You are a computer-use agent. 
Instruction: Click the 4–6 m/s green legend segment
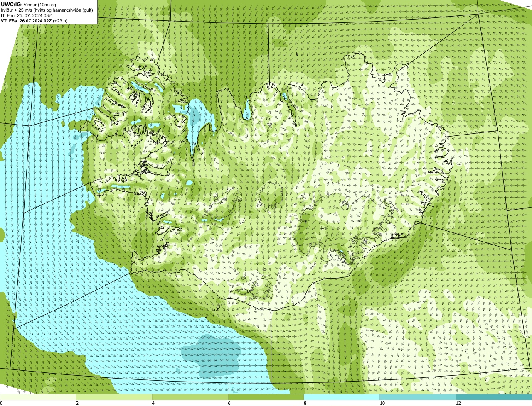[191, 397]
